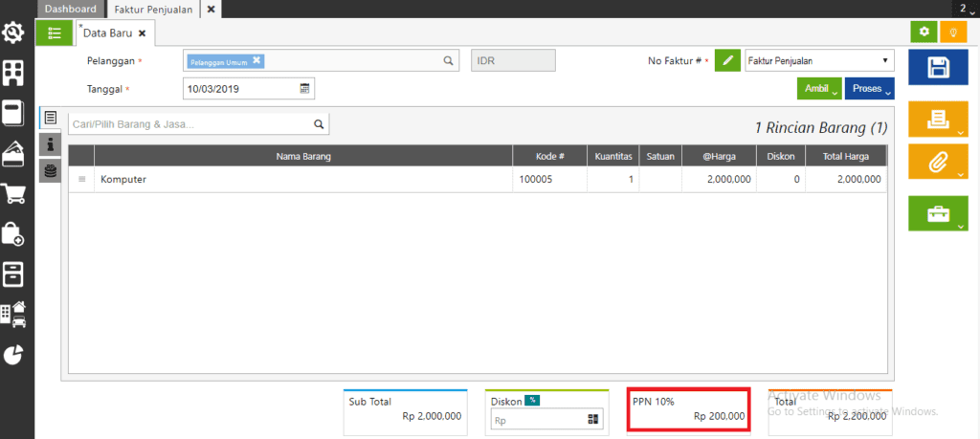The image size is (980, 439).
Task: Click the green briefcase icon button
Action: [939, 212]
